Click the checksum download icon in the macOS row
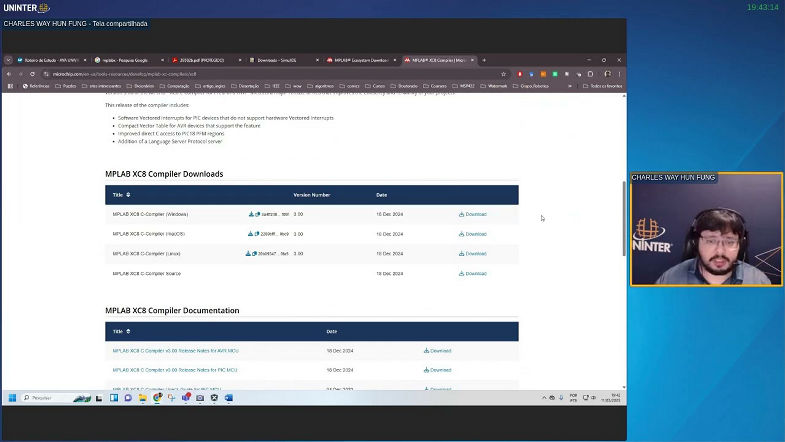Image resolution: width=785 pixels, height=442 pixels. click(250, 234)
